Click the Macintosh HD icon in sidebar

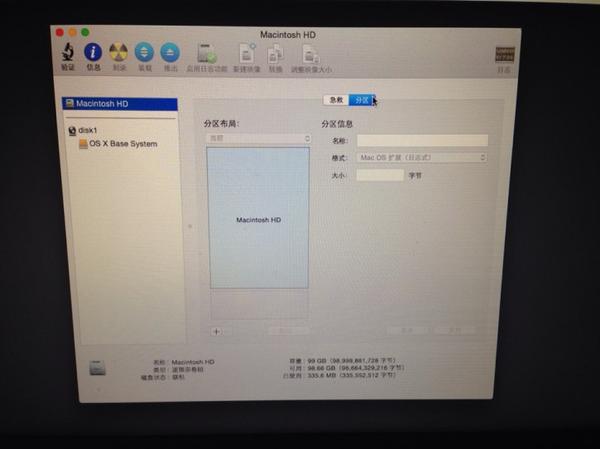tap(69, 103)
